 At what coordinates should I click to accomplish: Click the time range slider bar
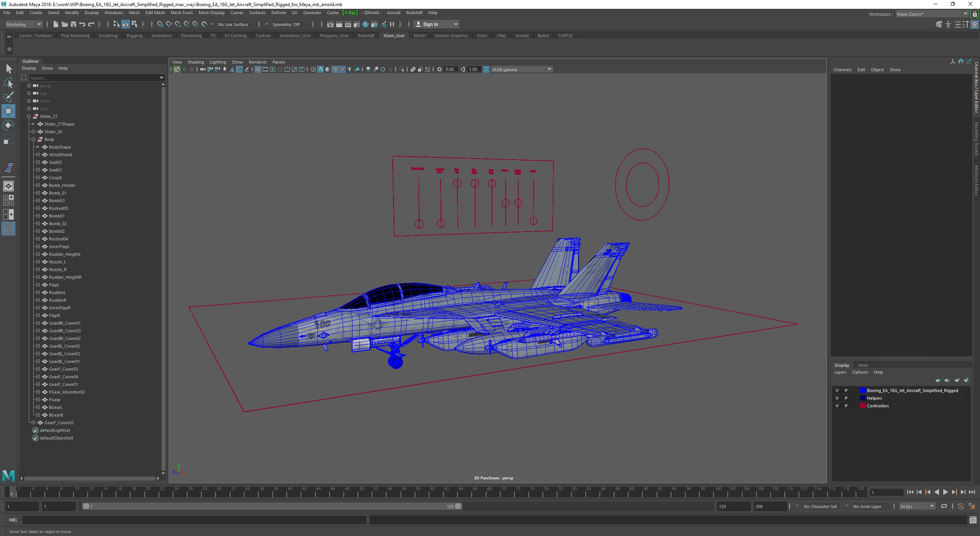click(x=272, y=506)
